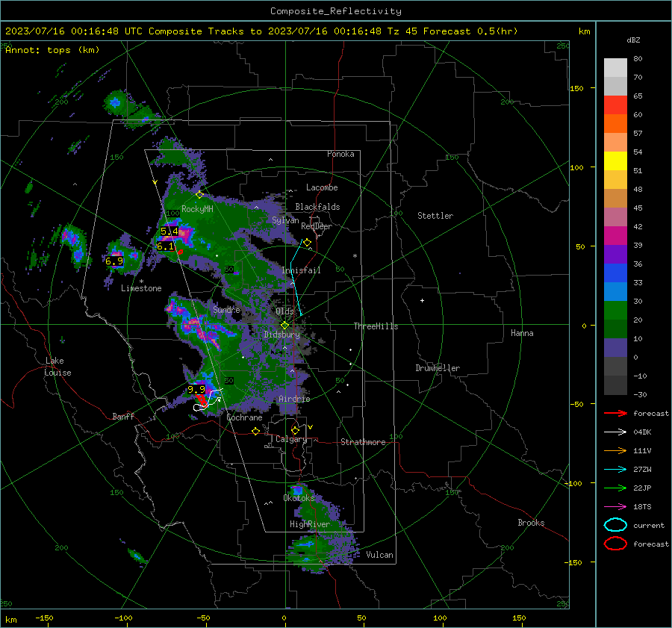Click the Annot: tops (km) text
Screen dimensions: 672x628
[52, 50]
